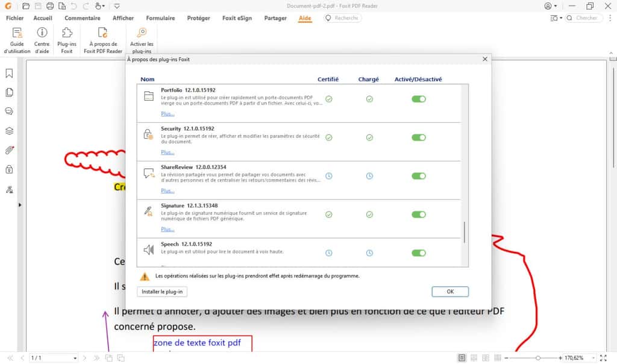Select the Plug-ins Foxit ribbon icon
617x364 pixels.
click(66, 39)
